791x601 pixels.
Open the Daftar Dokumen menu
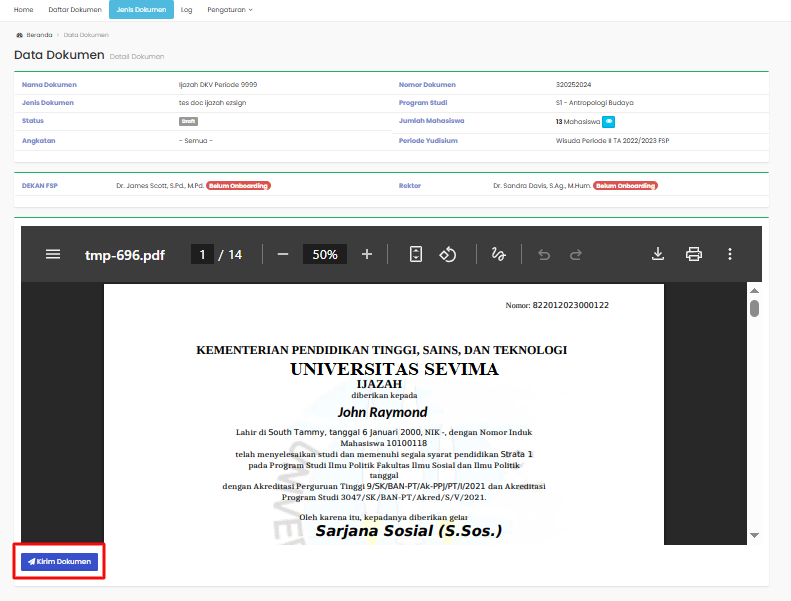point(75,9)
